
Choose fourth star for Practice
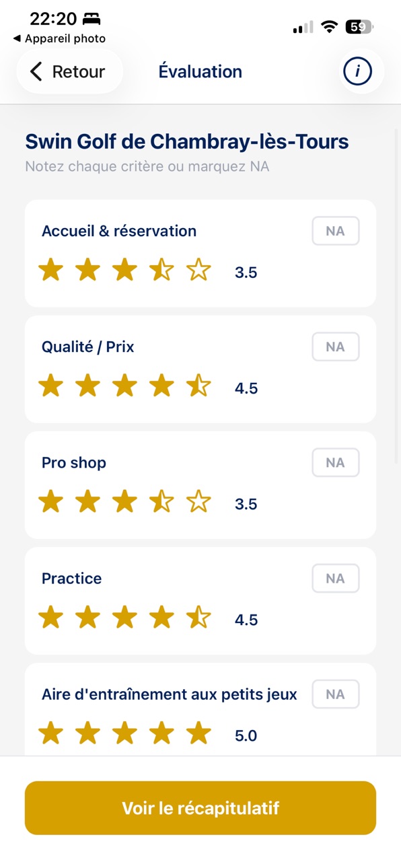[161, 618]
